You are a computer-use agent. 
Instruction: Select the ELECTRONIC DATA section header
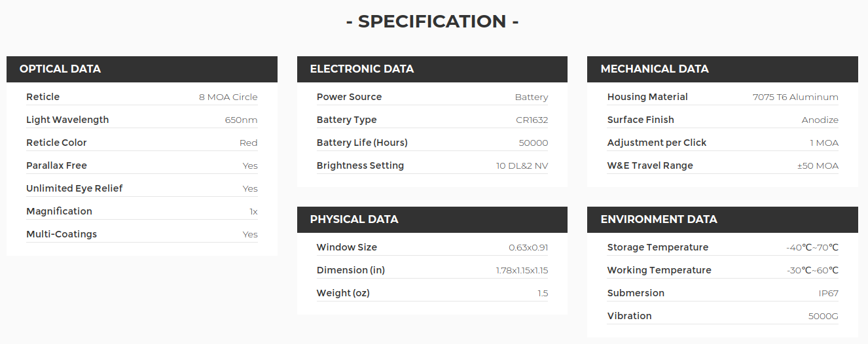pyautogui.click(x=362, y=69)
